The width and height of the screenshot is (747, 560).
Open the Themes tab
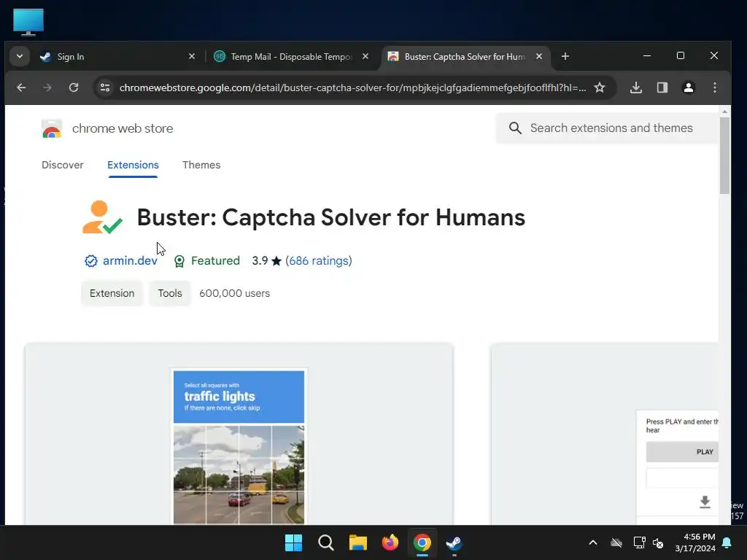[x=201, y=165]
